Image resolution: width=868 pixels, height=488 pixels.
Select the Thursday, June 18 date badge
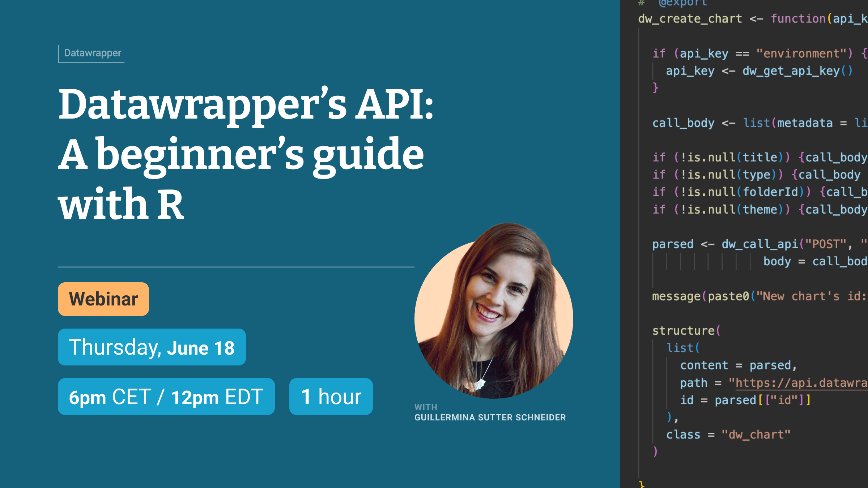pos(152,347)
